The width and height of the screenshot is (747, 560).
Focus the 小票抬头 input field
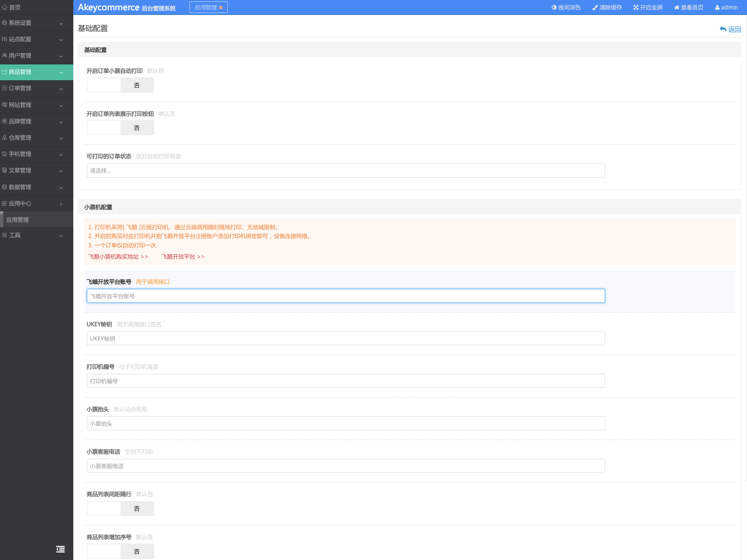click(x=345, y=423)
